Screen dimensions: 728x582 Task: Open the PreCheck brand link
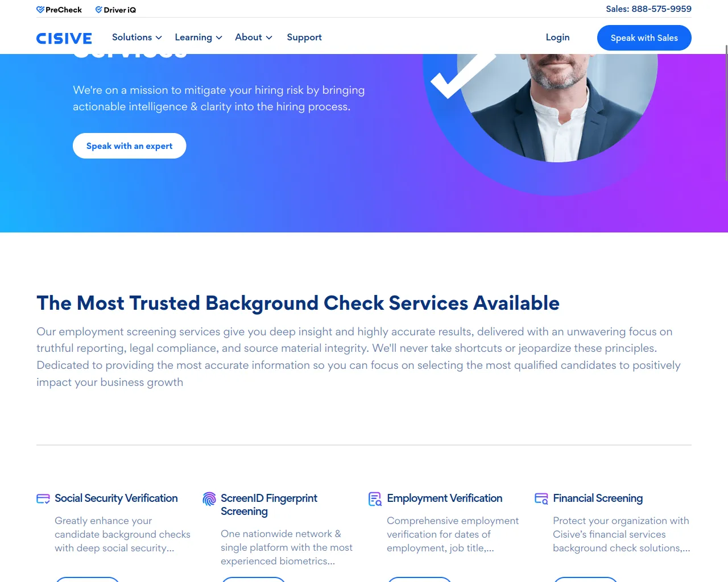[59, 10]
